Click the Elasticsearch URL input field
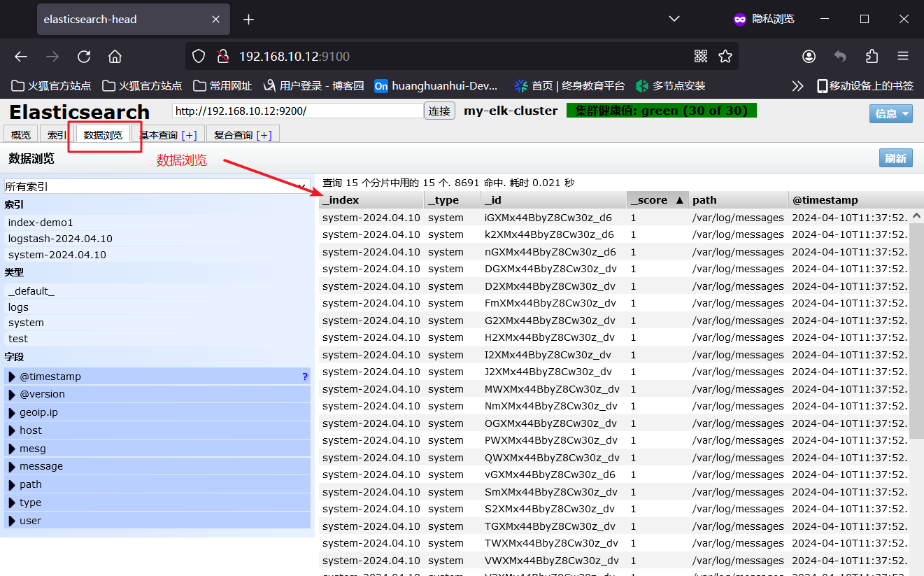This screenshot has width=924, height=576. [x=298, y=111]
